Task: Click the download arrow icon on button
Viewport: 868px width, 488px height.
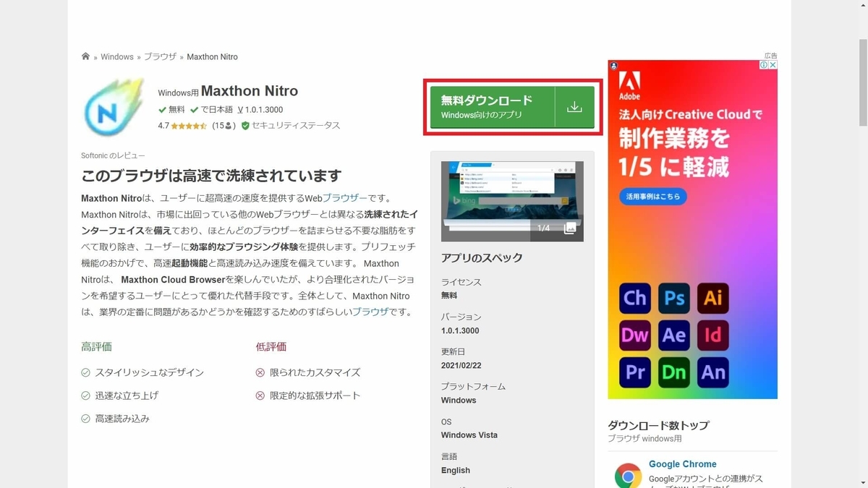Action: point(574,107)
